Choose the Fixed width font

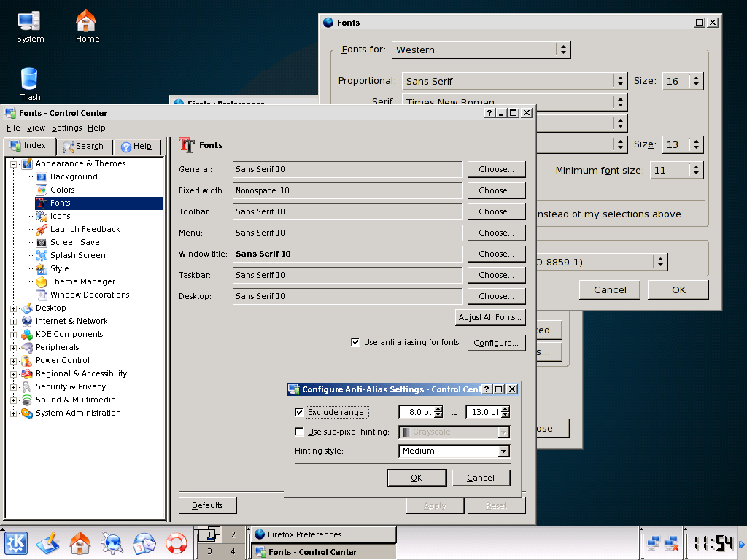click(x=496, y=190)
